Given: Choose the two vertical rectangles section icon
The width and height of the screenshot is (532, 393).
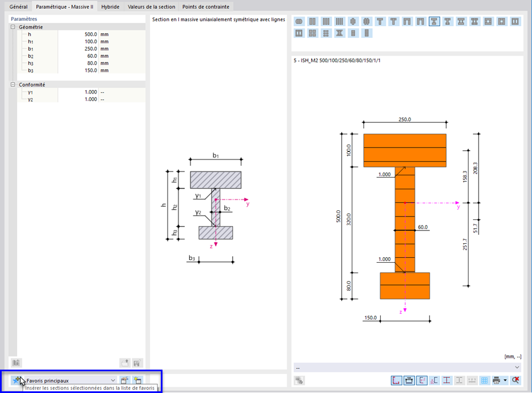Looking at the screenshot, I should point(313,22).
